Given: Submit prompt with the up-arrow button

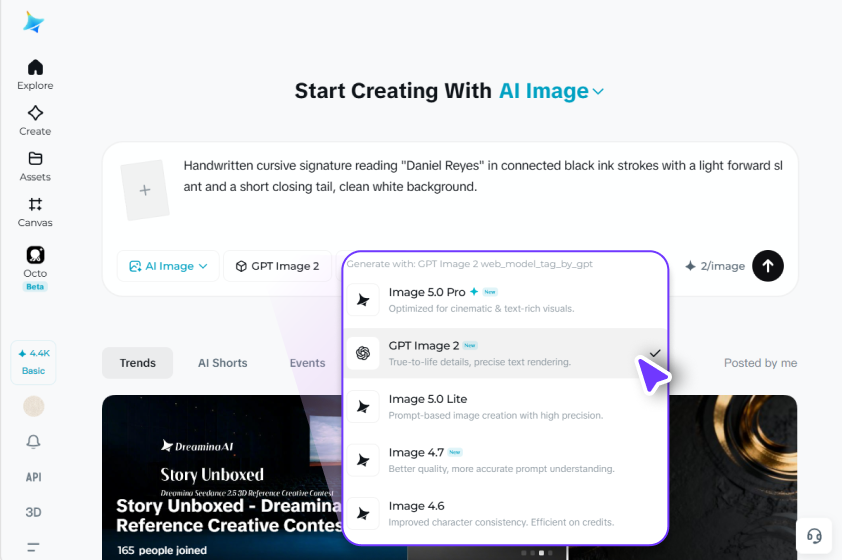Looking at the screenshot, I should tap(767, 266).
